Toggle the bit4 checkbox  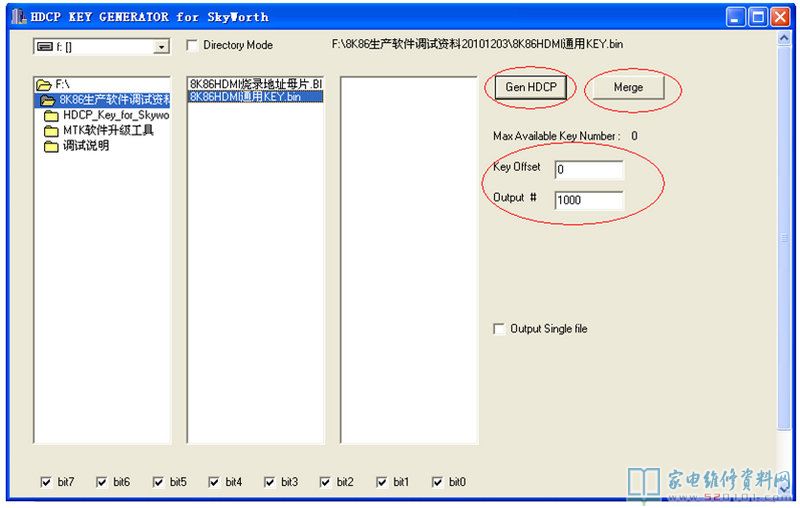tap(214, 482)
